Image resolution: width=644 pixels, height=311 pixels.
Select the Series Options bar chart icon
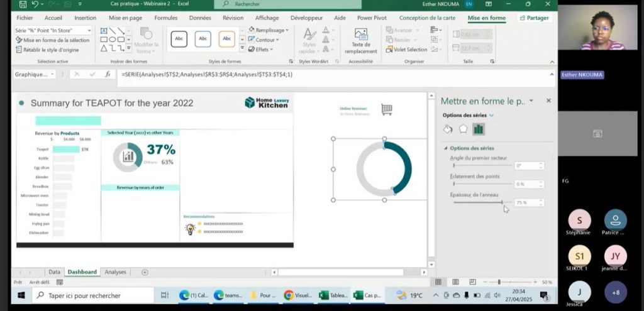(x=479, y=129)
